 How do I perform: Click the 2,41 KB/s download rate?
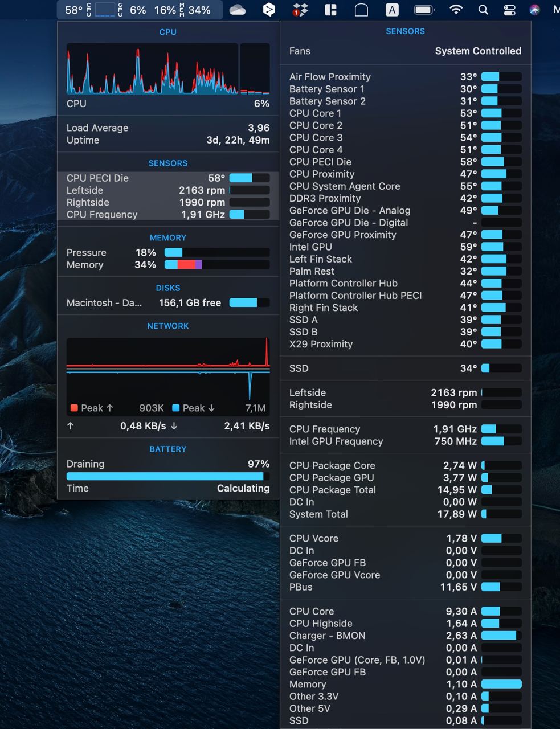[x=247, y=426]
